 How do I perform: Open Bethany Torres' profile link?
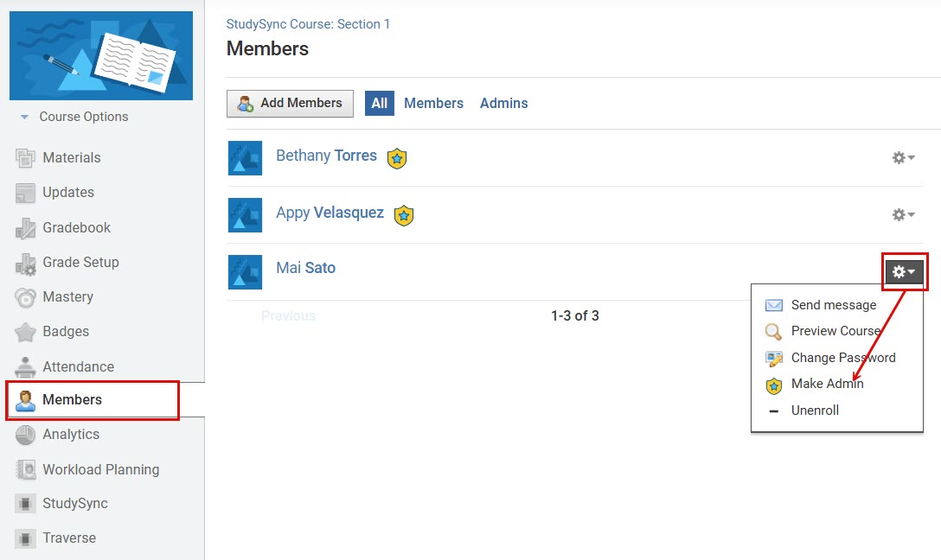pos(326,156)
